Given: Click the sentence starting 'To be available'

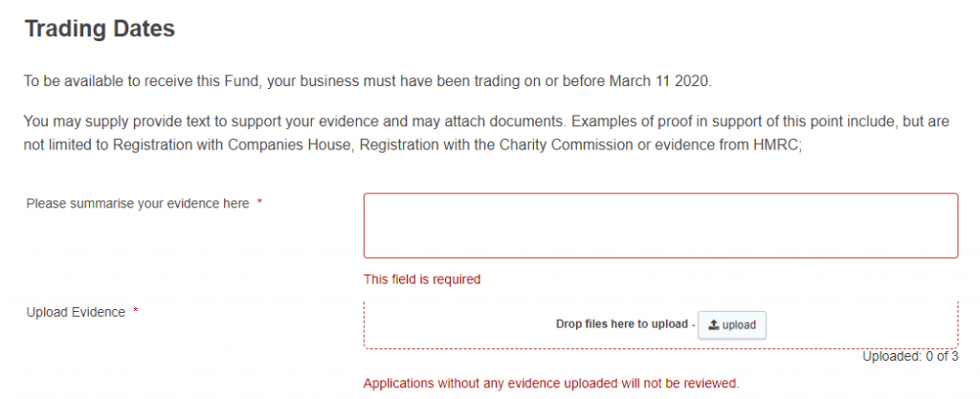Looking at the screenshot, I should point(367,81).
